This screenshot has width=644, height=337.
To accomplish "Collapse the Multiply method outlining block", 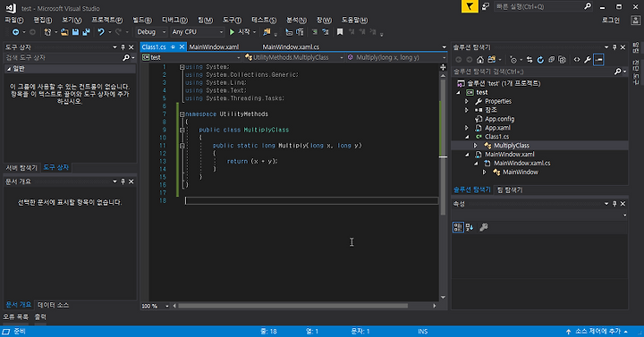I will 182,146.
